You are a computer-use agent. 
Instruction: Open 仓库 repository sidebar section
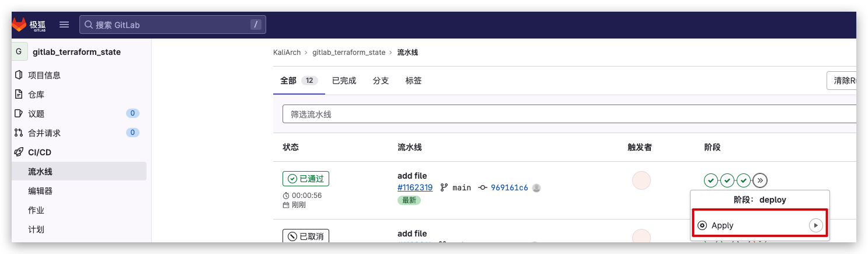pyautogui.click(x=36, y=95)
